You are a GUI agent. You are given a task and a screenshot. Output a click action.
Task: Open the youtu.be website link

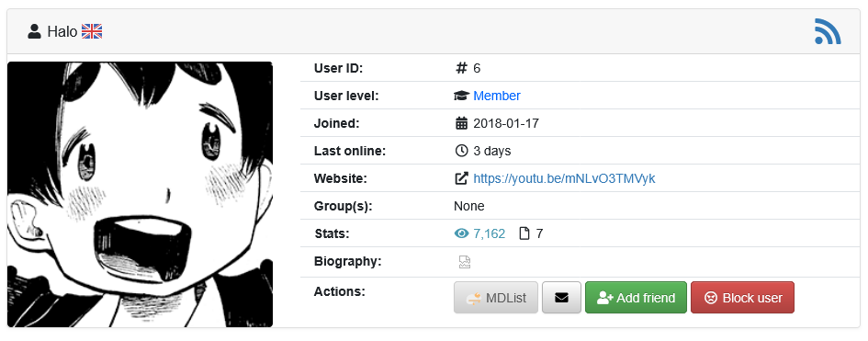564,178
